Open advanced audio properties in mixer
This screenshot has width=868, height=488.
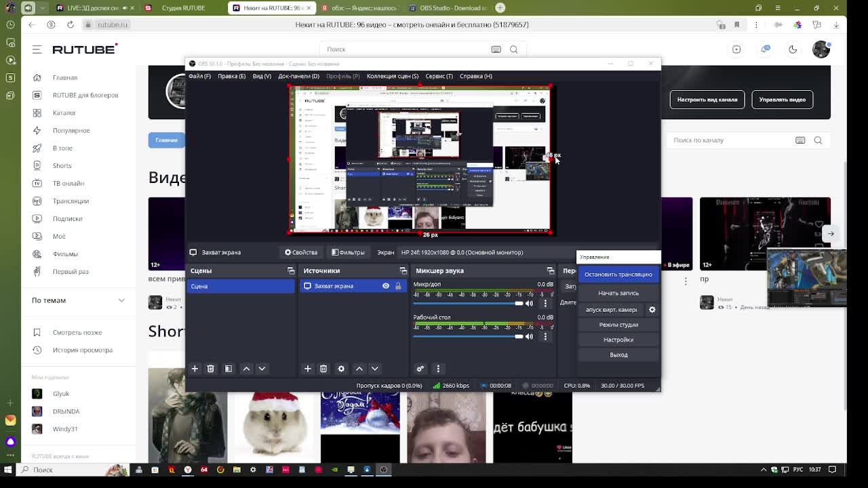click(x=420, y=369)
